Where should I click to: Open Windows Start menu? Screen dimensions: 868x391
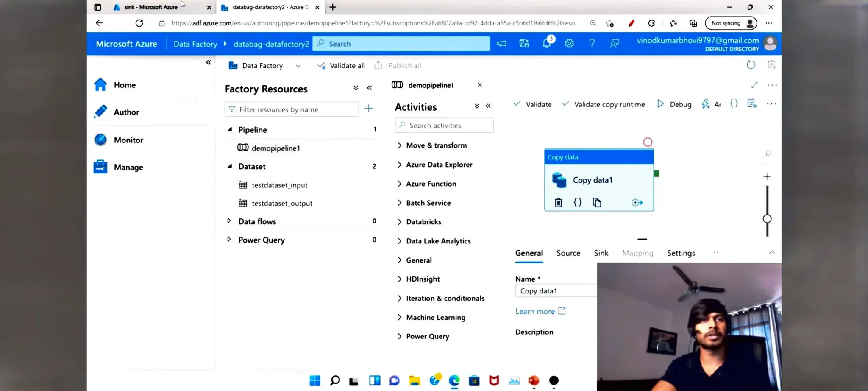(x=315, y=380)
